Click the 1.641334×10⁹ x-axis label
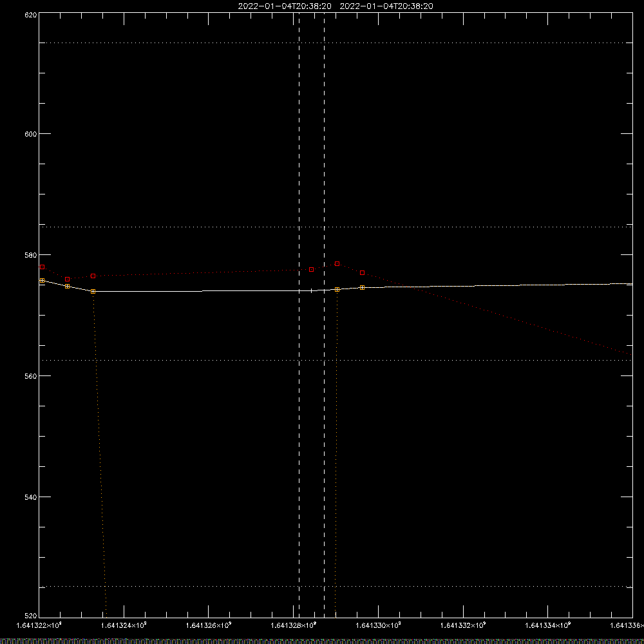644x644 pixels. point(548,625)
